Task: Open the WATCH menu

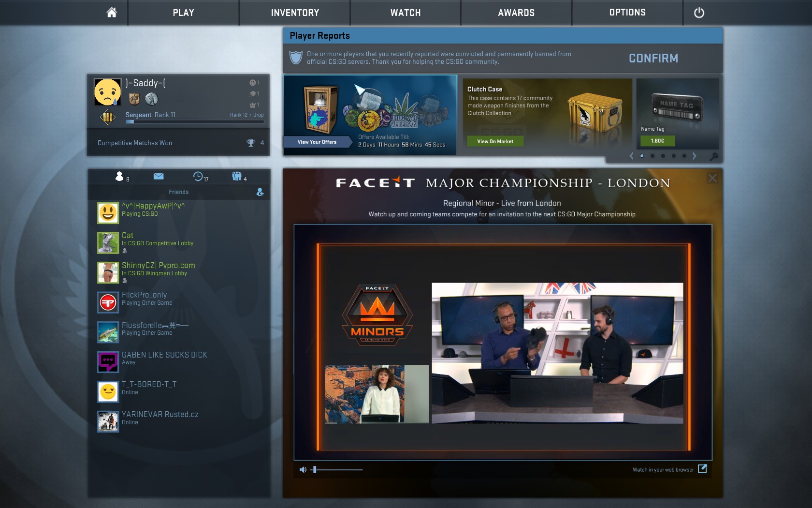Action: (406, 13)
